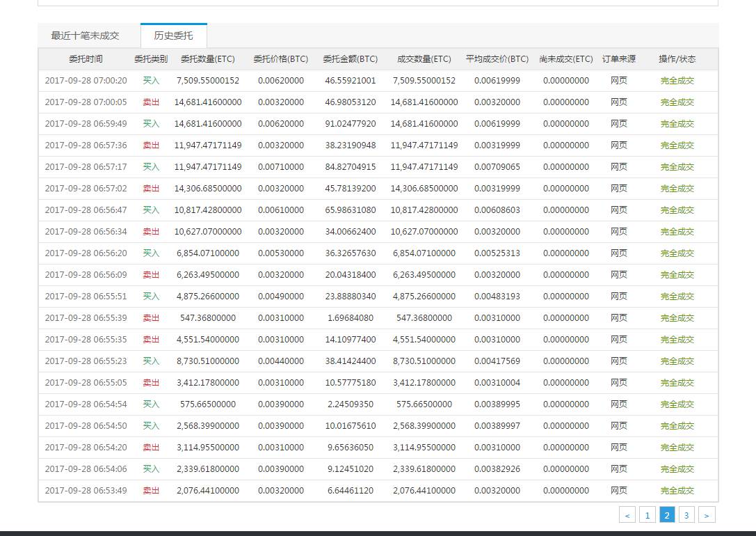Sort by the 委托时间 column header
The height and width of the screenshot is (536, 756).
click(x=84, y=59)
